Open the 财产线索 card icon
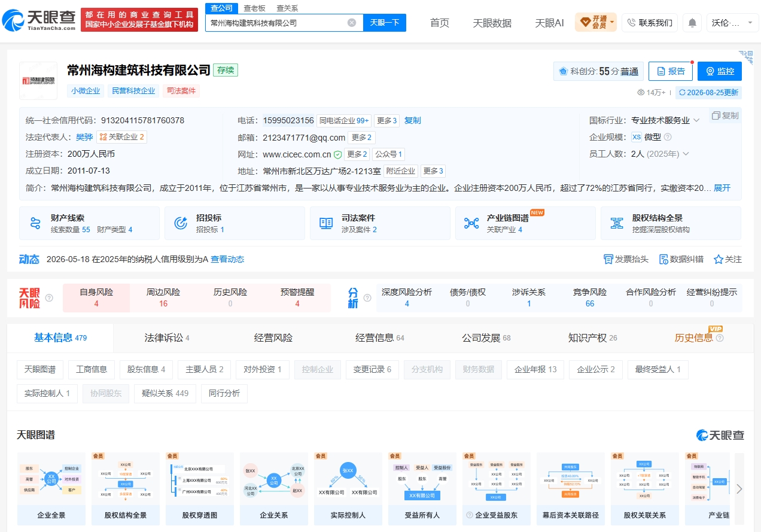 click(x=35, y=223)
